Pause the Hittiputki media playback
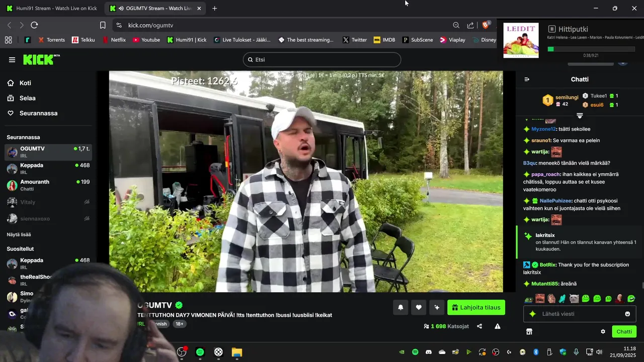 click(552, 29)
